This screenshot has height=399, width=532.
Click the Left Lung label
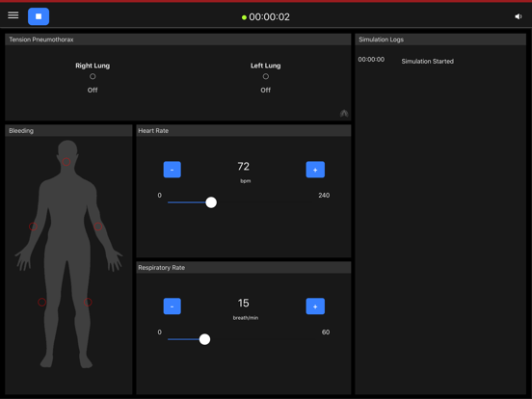pyautogui.click(x=266, y=66)
